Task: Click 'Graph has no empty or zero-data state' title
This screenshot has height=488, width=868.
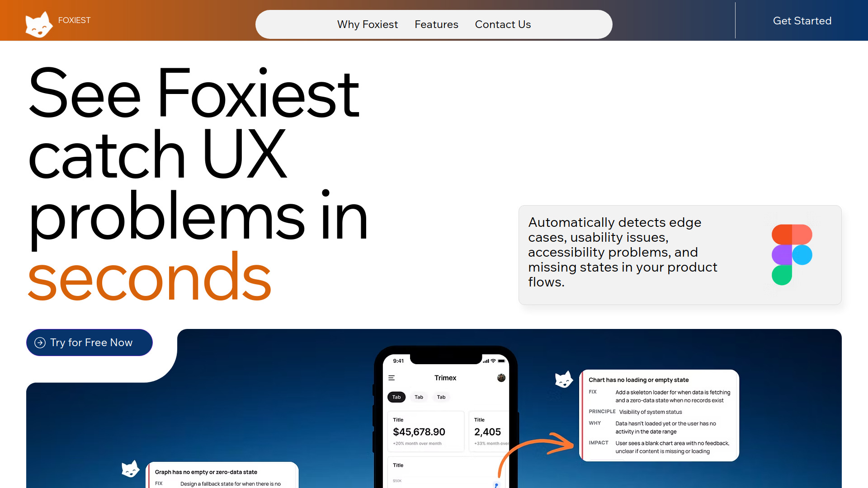Action: 206,472
